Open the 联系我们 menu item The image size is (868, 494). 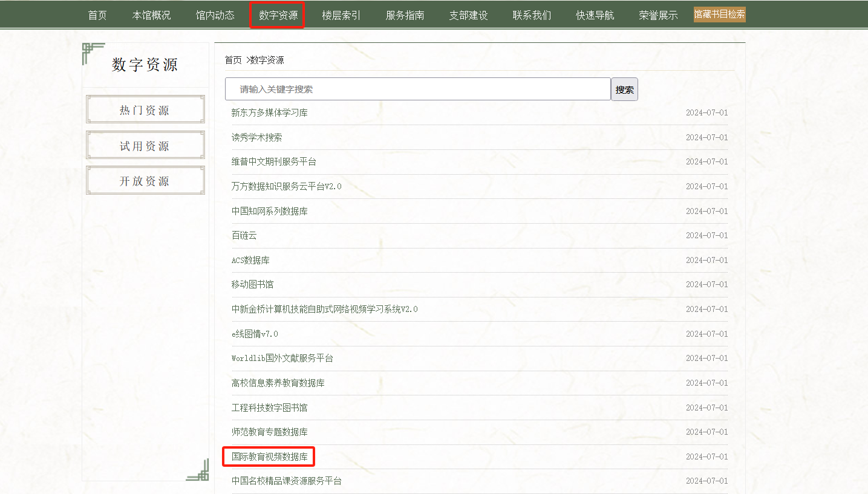point(532,15)
